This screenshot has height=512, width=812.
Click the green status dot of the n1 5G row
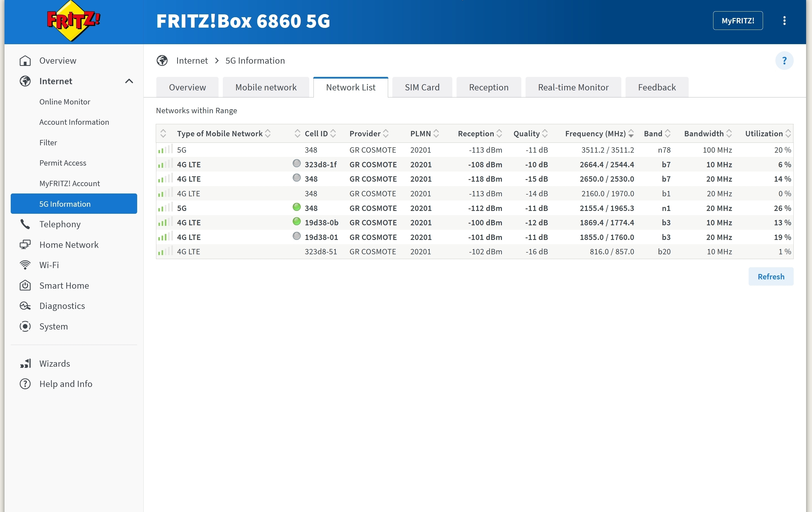coord(296,207)
